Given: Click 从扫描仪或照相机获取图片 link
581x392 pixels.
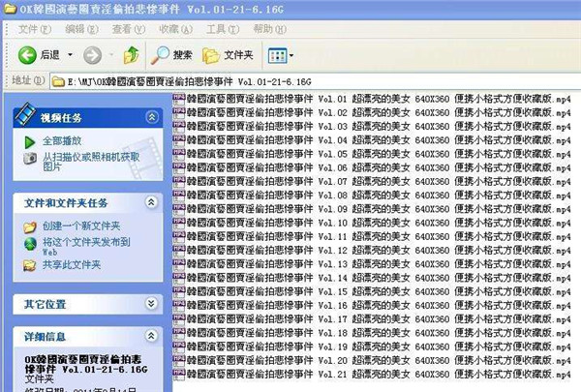Looking at the screenshot, I should (91, 162).
